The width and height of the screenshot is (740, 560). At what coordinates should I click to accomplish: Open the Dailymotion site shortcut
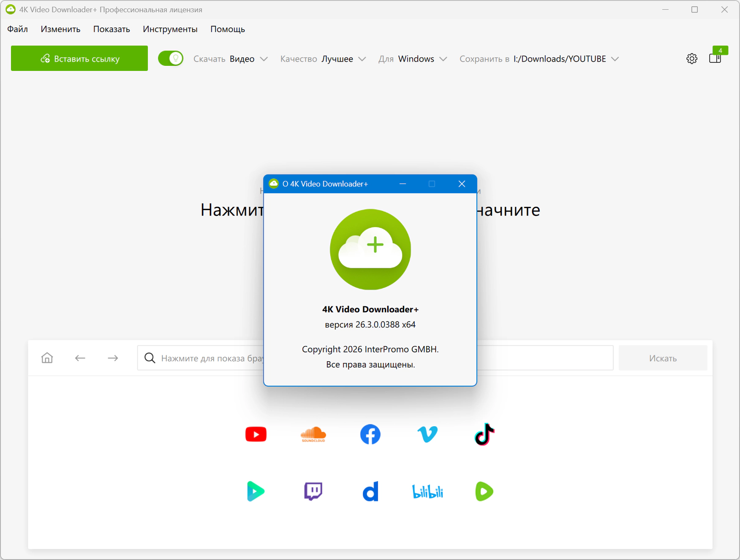[370, 491]
